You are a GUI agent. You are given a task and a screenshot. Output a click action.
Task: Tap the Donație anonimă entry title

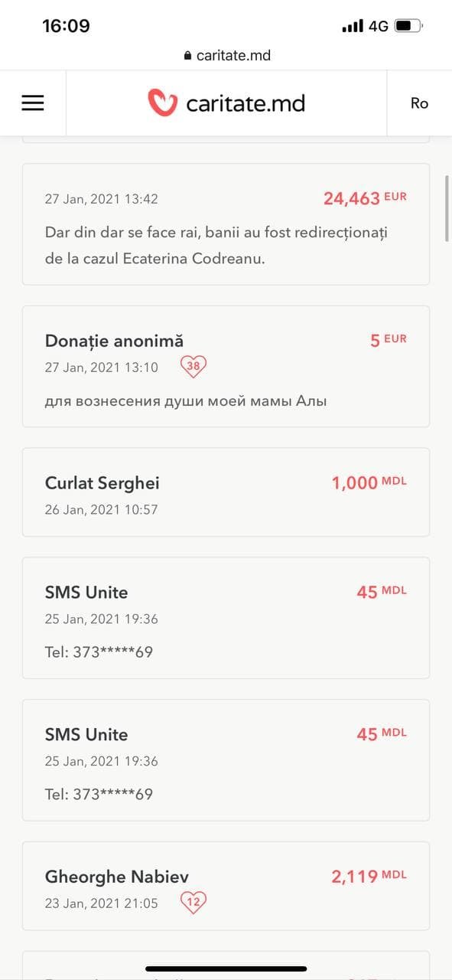[x=114, y=341]
